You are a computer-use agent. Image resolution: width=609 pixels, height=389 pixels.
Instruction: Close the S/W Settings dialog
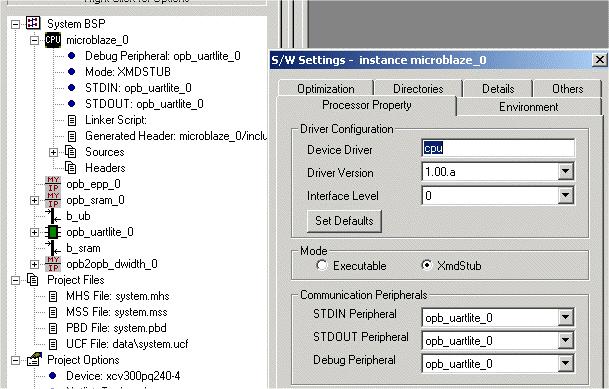pyautogui.click(x=600, y=60)
